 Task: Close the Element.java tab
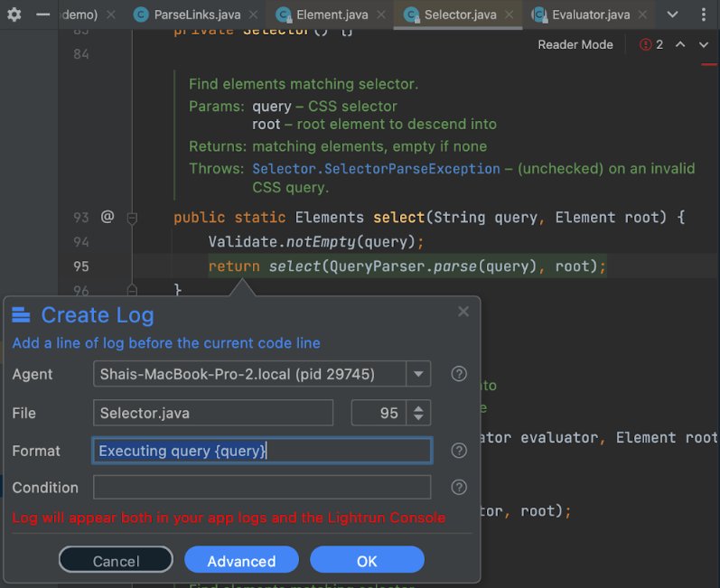pos(381,14)
